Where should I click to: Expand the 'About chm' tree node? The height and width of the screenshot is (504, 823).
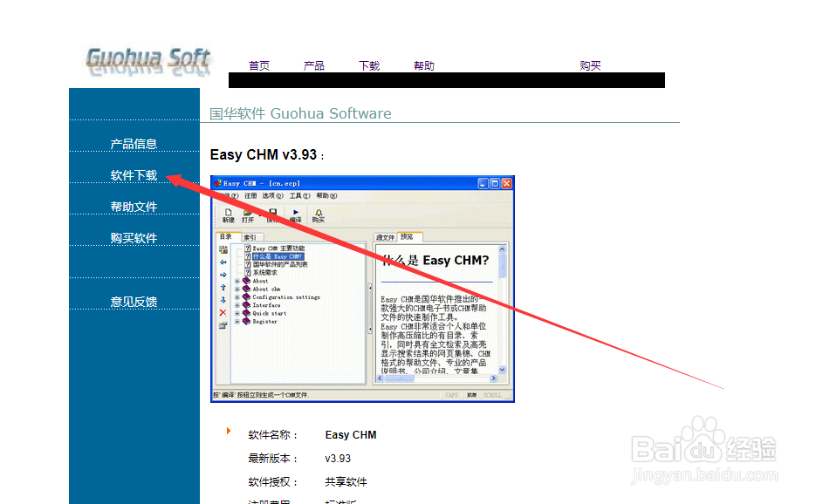pos(237,289)
